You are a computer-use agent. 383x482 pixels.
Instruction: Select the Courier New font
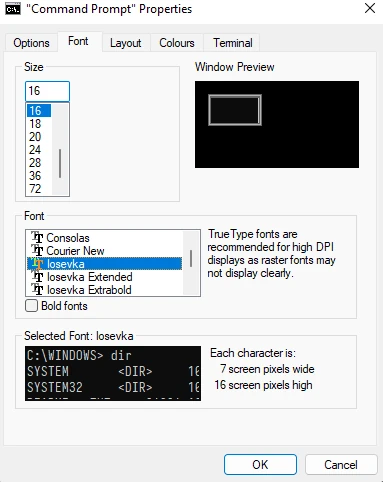click(x=104, y=251)
